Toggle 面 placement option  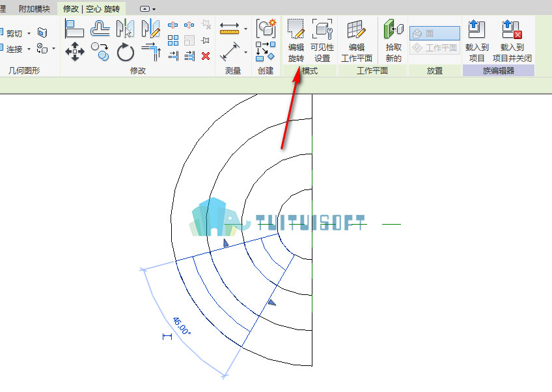coord(434,33)
